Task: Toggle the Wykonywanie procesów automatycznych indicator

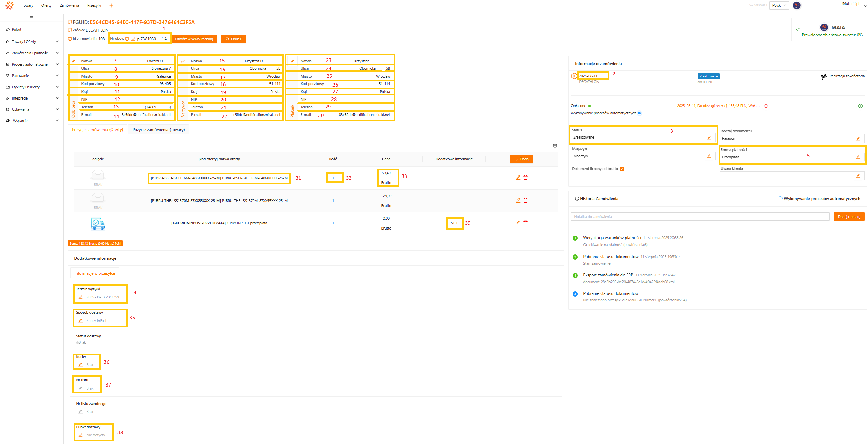Action: [639, 113]
